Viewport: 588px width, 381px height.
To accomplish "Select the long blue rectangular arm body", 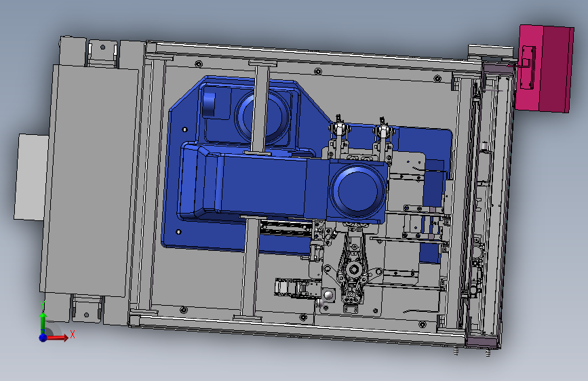I will pyautogui.click(x=264, y=185).
